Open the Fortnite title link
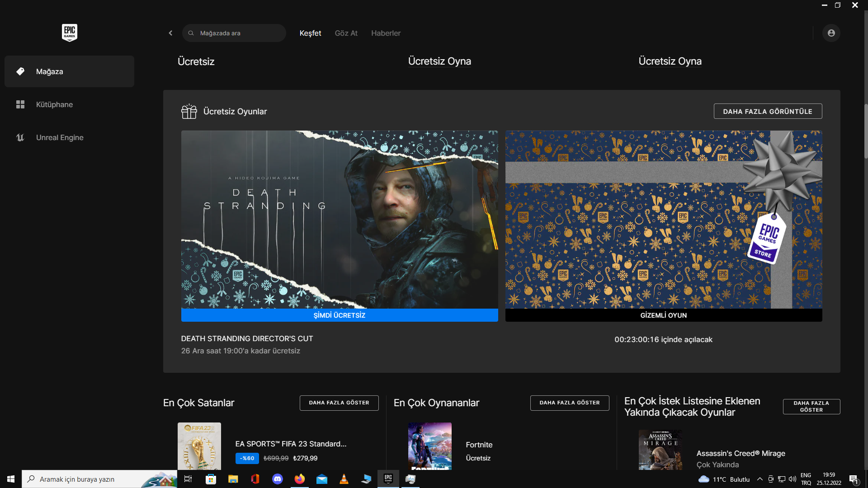The height and width of the screenshot is (488, 868). 479,445
